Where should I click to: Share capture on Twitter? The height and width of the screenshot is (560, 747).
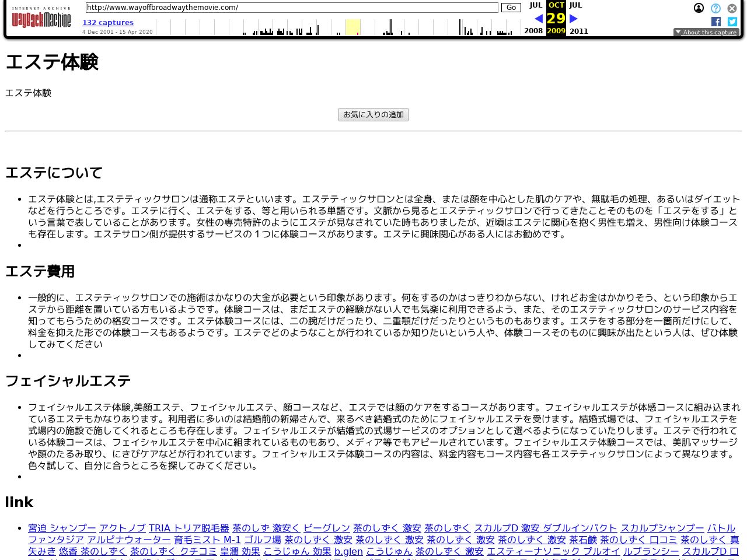click(732, 22)
